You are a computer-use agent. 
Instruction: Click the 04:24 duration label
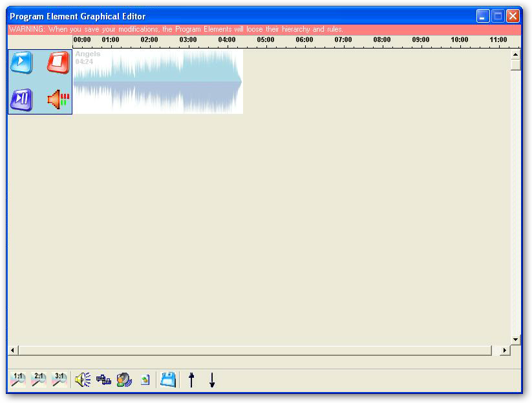84,61
